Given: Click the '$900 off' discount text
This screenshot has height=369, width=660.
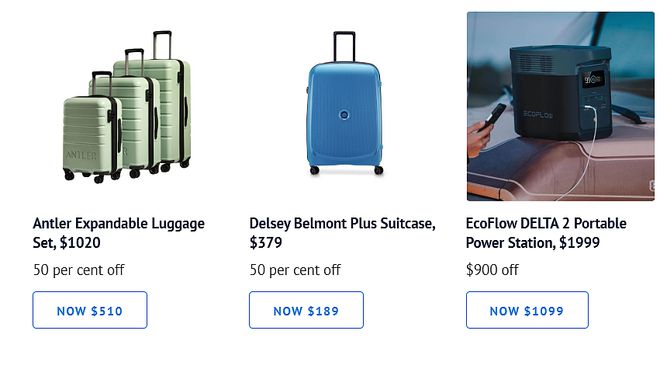Looking at the screenshot, I should [492, 270].
